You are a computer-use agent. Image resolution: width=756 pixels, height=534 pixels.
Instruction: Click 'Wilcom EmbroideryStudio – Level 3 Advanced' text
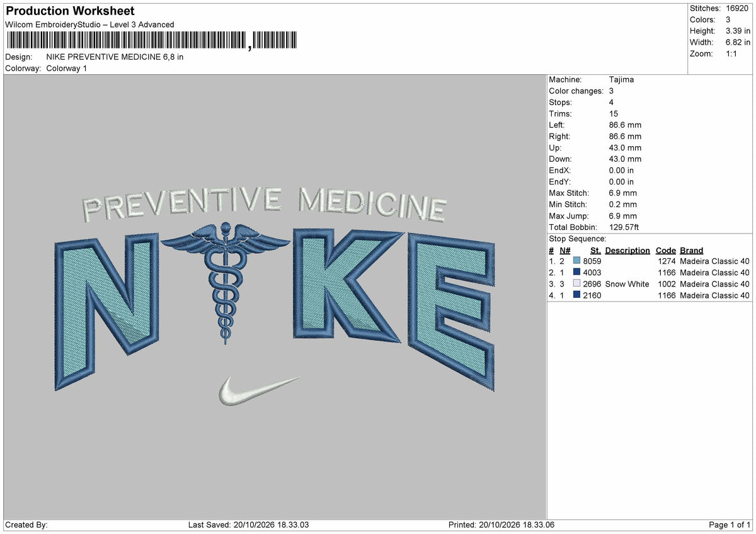89,25
